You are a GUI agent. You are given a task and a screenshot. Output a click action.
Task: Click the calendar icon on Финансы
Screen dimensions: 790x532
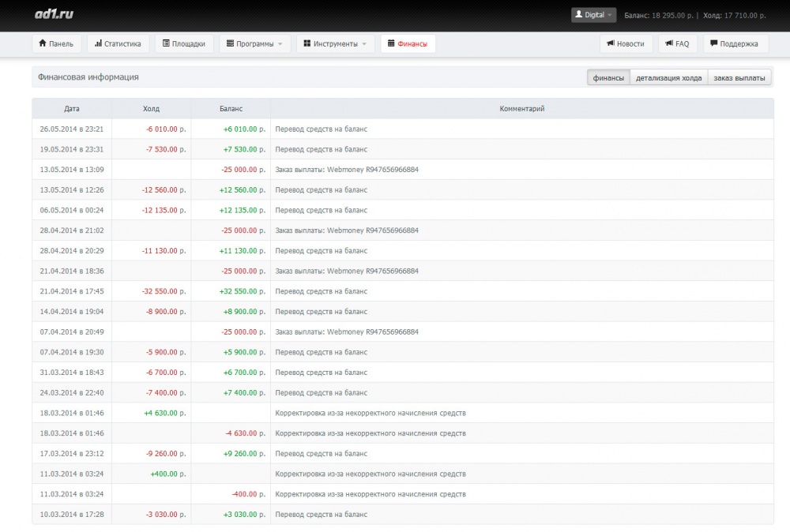[391, 43]
